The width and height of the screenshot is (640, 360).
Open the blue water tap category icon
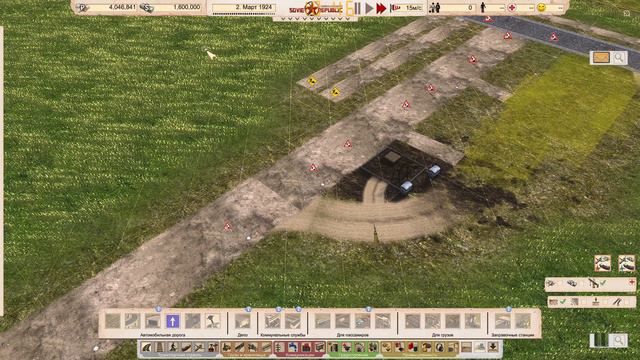tap(293, 348)
